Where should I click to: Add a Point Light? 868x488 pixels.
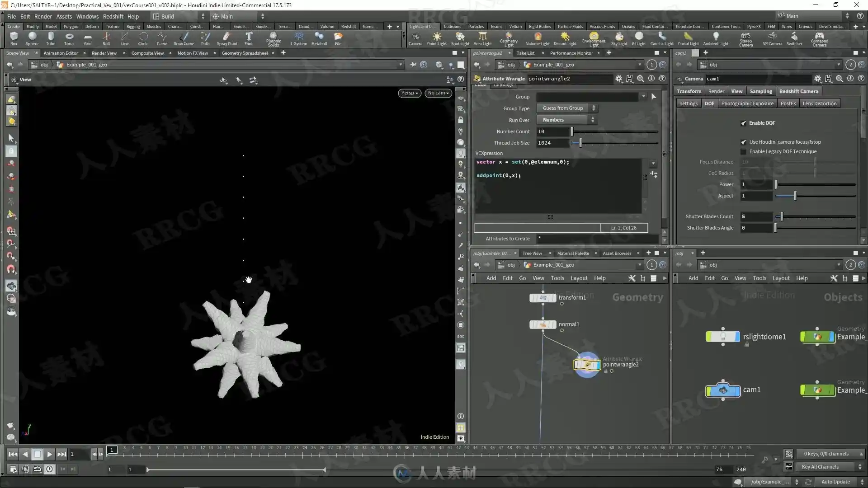coord(437,38)
